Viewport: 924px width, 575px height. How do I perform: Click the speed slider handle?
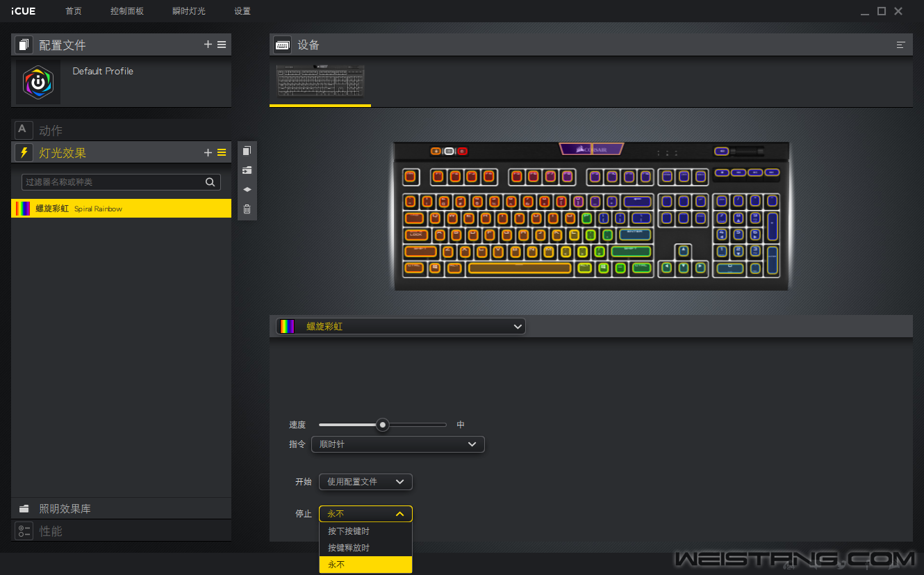(x=382, y=425)
